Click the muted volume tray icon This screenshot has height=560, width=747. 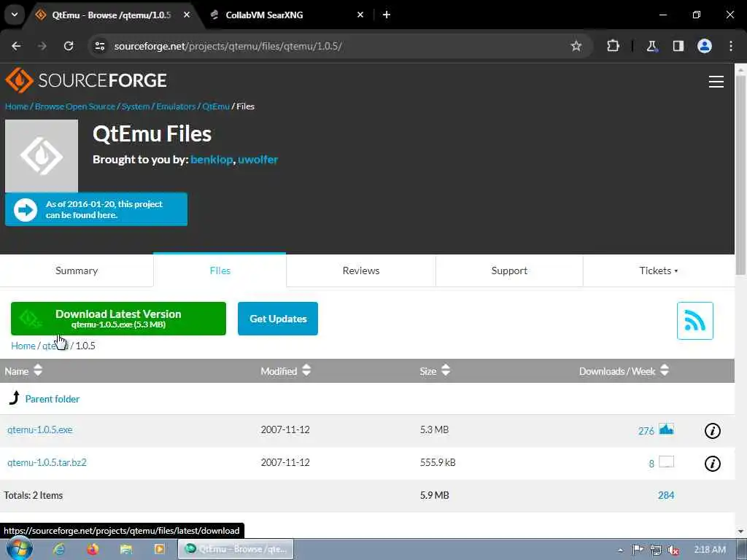[x=673, y=550]
